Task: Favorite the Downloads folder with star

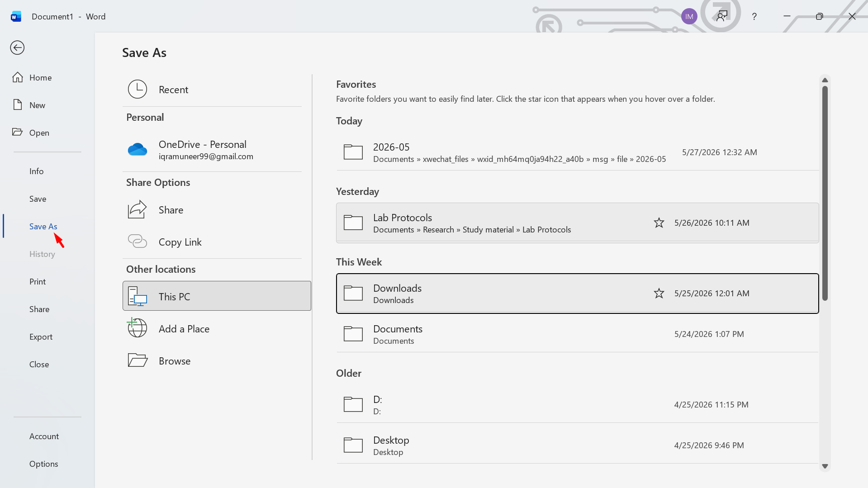Action: point(659,293)
